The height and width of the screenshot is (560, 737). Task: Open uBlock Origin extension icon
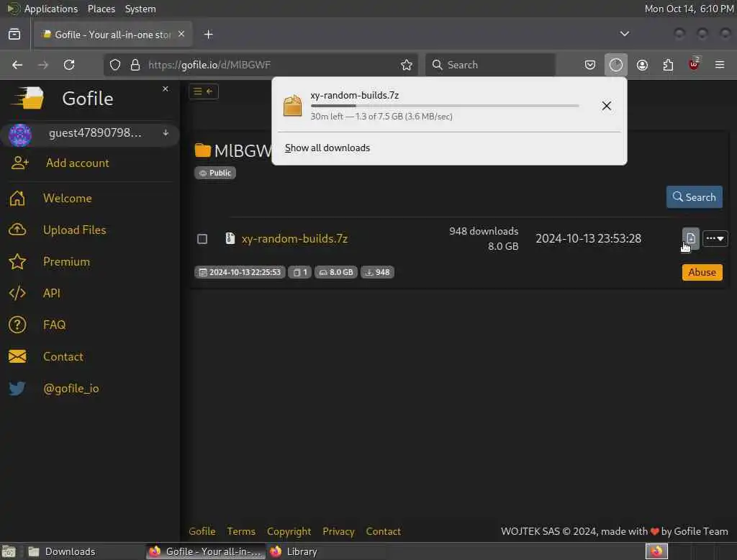694,64
